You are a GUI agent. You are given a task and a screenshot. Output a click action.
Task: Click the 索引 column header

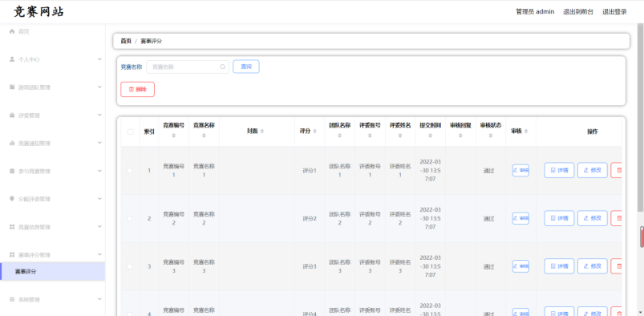[x=149, y=132]
